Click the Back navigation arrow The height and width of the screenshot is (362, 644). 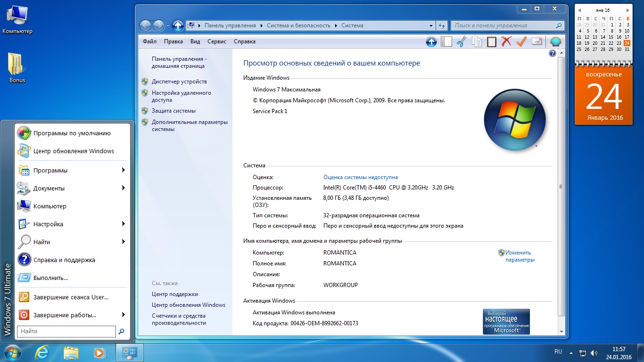point(146,25)
